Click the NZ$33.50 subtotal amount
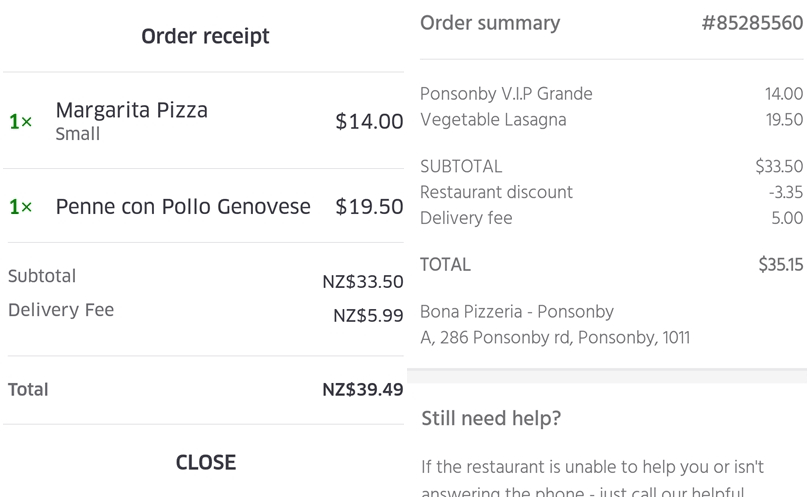 click(x=362, y=282)
